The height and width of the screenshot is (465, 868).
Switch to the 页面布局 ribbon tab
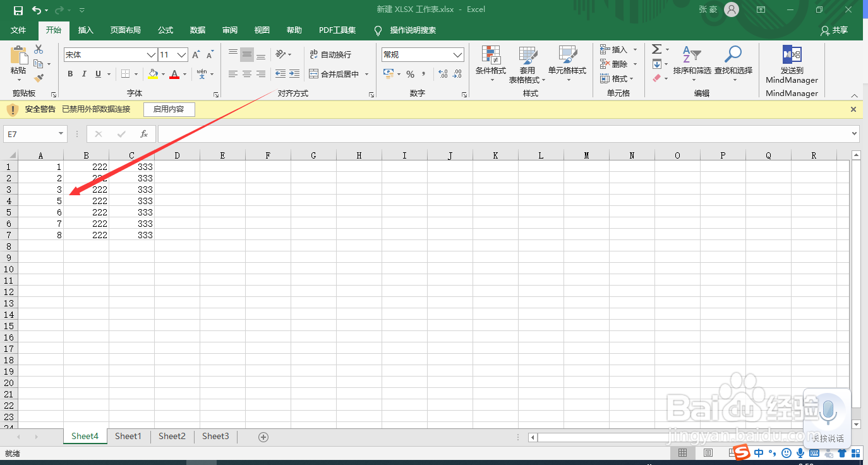coord(125,30)
